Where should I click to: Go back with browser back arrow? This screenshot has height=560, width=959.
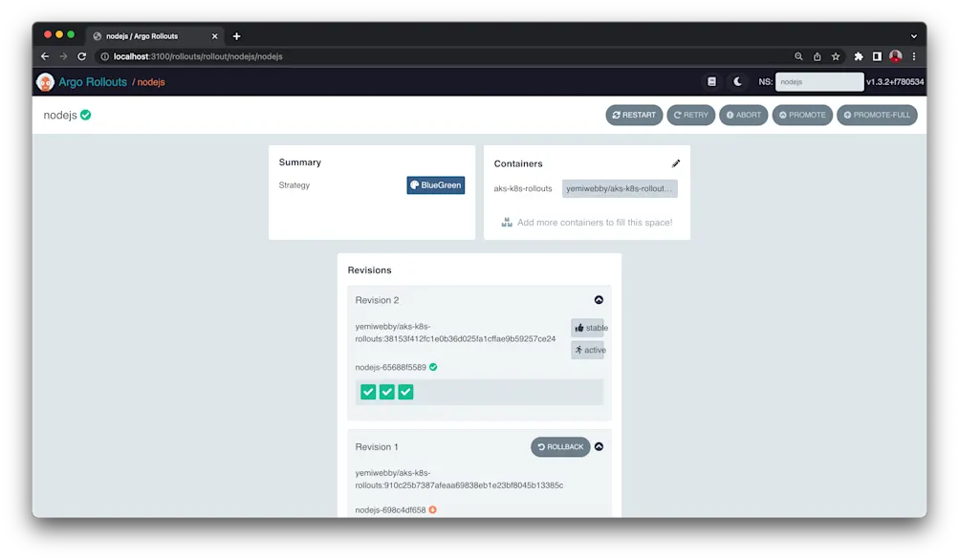[x=45, y=56]
